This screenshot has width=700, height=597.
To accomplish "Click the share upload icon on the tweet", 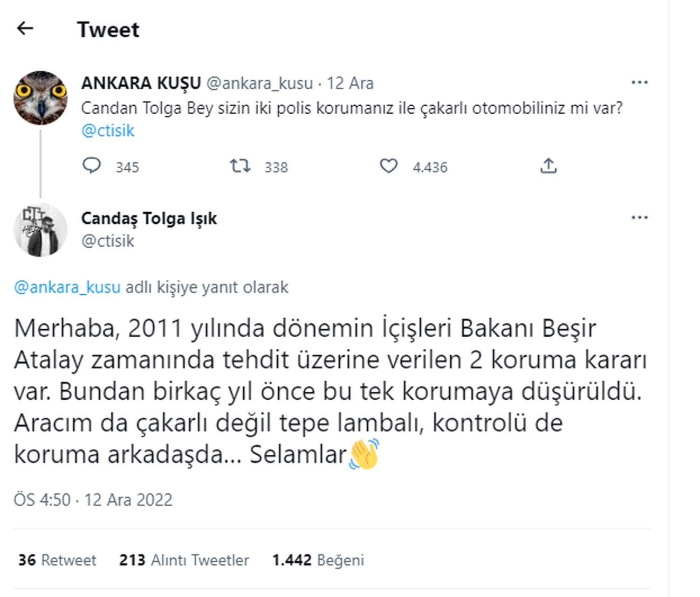I will pyautogui.click(x=549, y=166).
